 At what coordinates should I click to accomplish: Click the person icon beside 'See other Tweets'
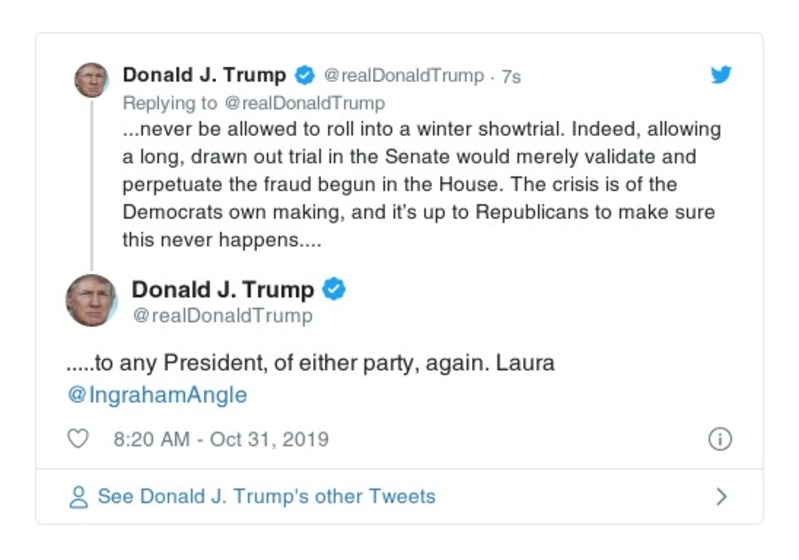78,497
